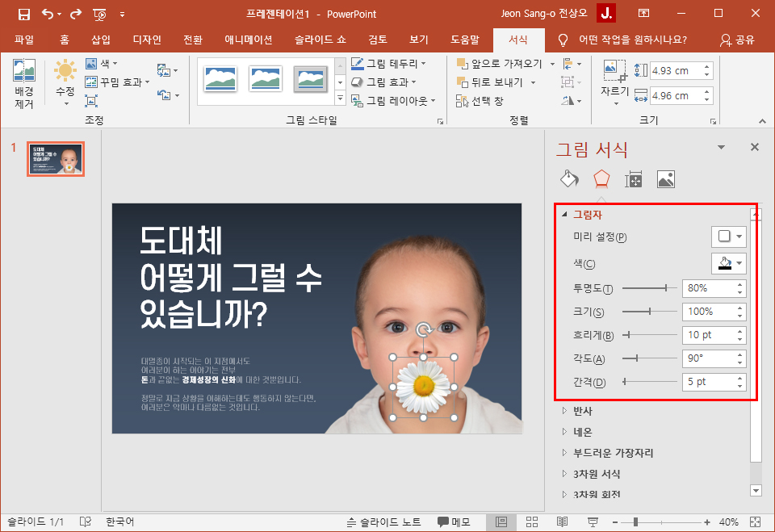Open the 삽입 (Insert) tab
This screenshot has width=775, height=532.
[x=101, y=40]
